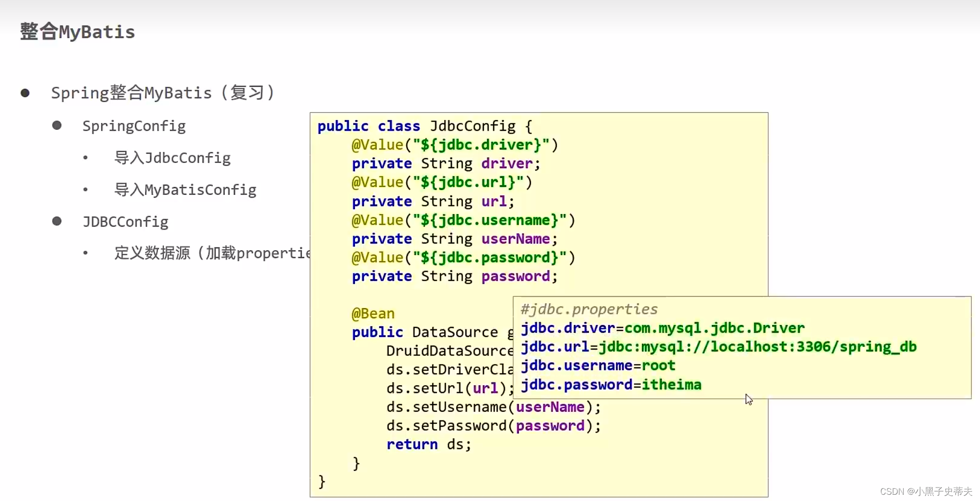The image size is (980, 501).
Task: Click the JDBCConfig bullet text
Action: tap(125, 221)
